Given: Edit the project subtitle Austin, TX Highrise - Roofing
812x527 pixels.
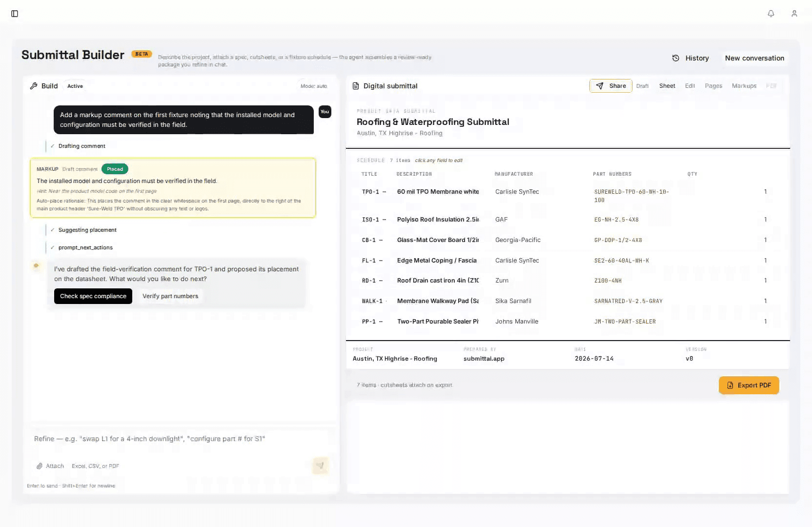Looking at the screenshot, I should point(400,133).
